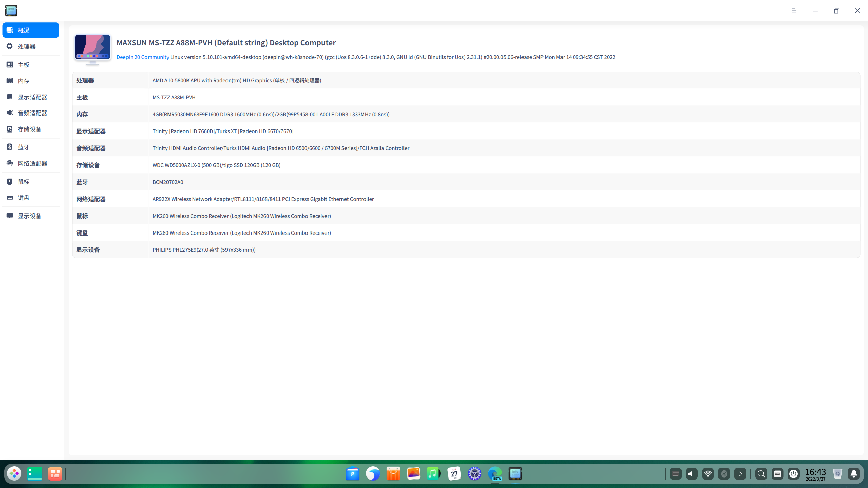Open the 内存 memory section
This screenshot has height=488, width=868.
coord(24,81)
